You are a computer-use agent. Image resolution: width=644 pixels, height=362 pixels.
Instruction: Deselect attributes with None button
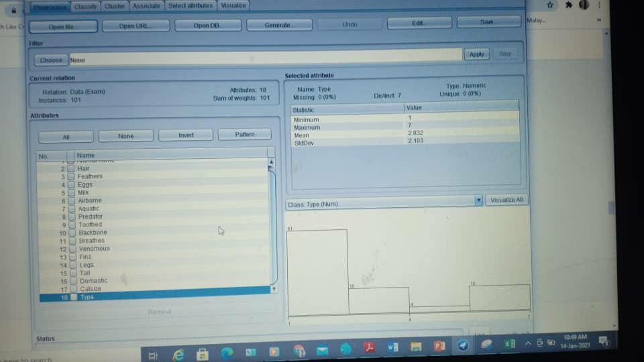coord(125,136)
